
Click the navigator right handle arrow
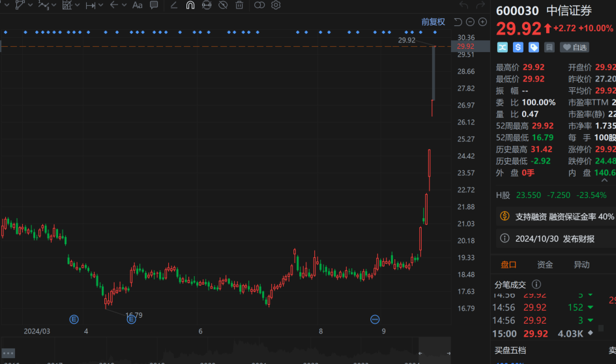(x=448, y=354)
